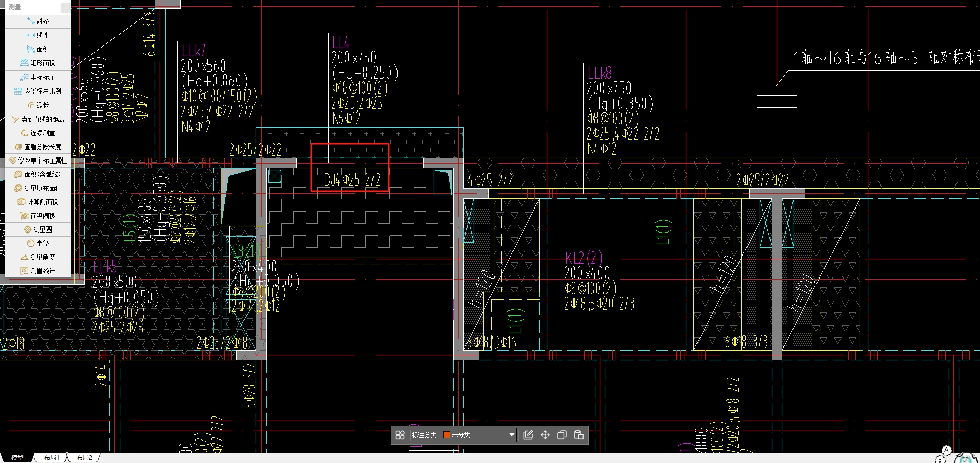The height and width of the screenshot is (463, 980).
Task: Click the paste icon in annotation toolbar
Action: (x=579, y=435)
